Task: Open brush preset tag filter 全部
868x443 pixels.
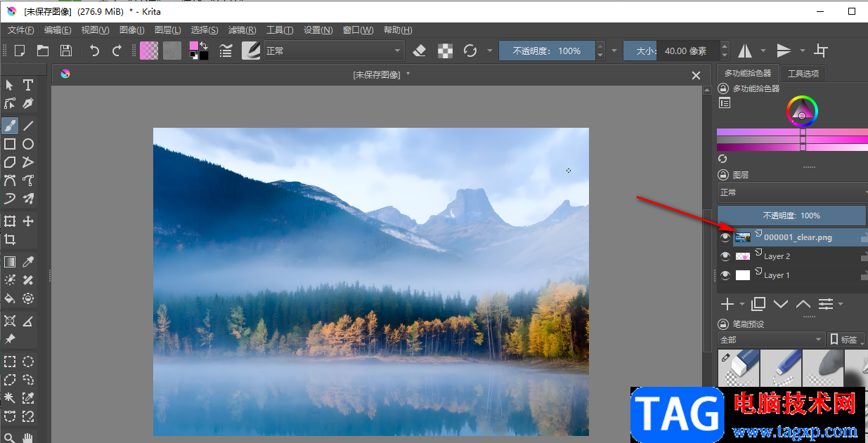Action: pyautogui.click(x=771, y=340)
